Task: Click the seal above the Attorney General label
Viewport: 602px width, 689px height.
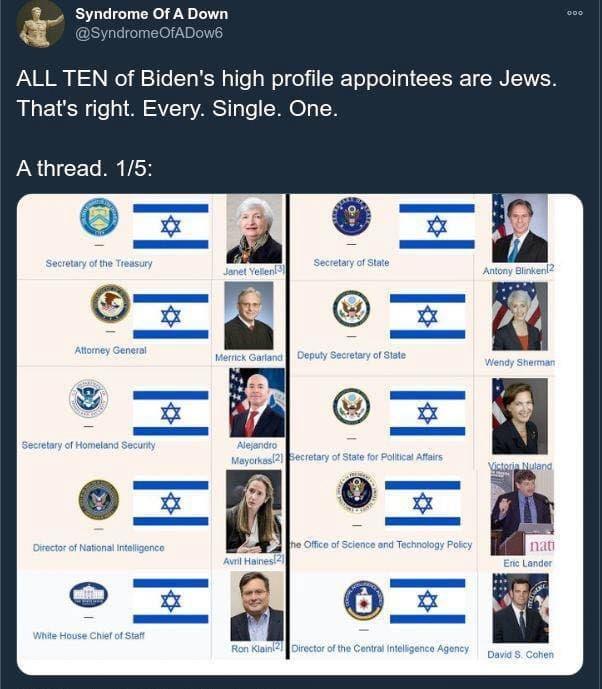Action: click(x=110, y=303)
